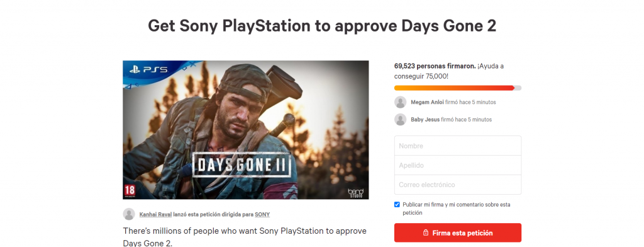Click Kanhai Raval's avatar icon
The width and height of the screenshot is (644, 247).
click(129, 214)
